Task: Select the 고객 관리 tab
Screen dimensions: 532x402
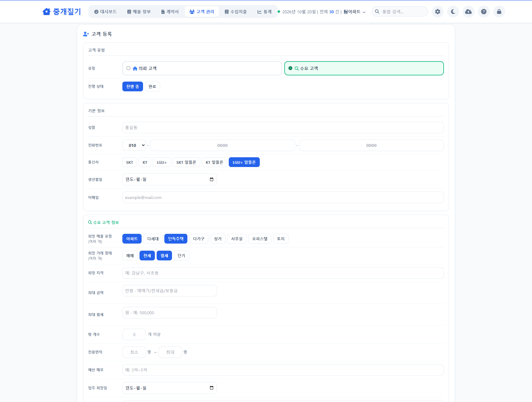Action: [x=202, y=12]
